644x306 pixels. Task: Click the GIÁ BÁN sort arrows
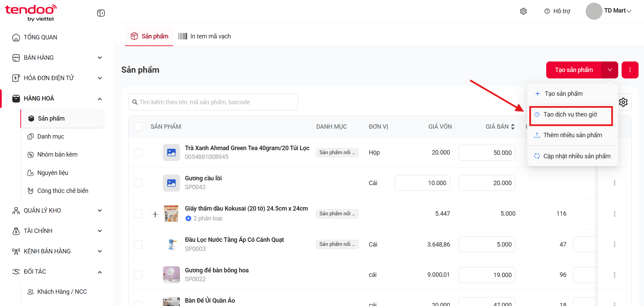tap(513, 127)
